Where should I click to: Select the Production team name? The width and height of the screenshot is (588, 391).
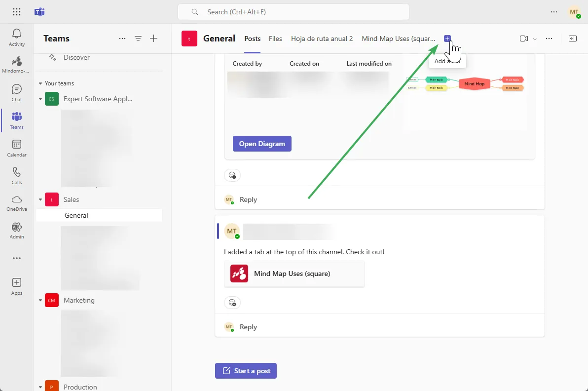80,387
